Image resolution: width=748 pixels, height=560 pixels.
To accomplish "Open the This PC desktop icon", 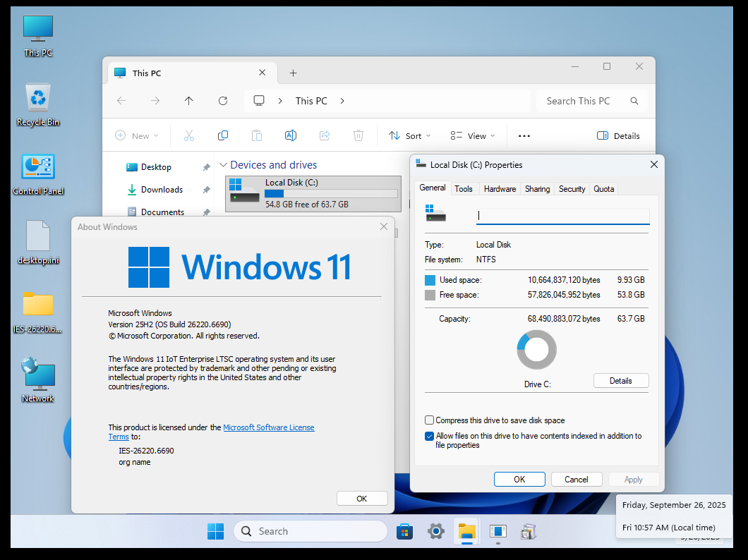I will 38,36.
